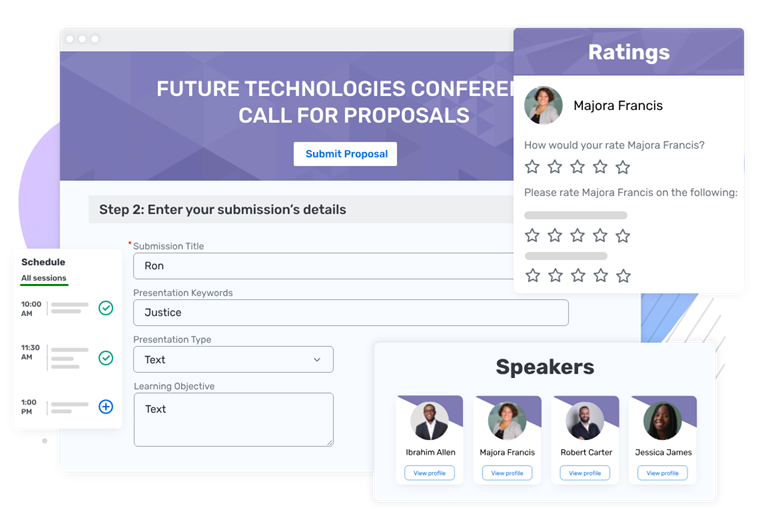Click the blue plus icon for 1:00 PM session
This screenshot has width=766, height=510.
point(106,406)
